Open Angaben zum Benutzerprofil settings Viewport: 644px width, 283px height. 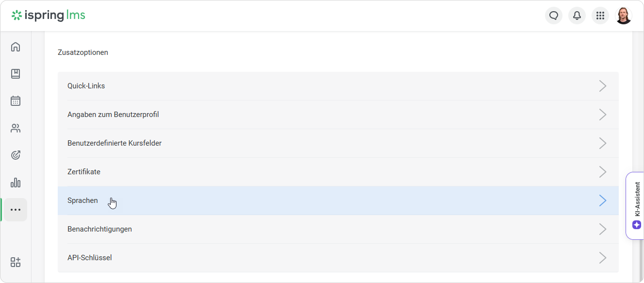pos(113,115)
